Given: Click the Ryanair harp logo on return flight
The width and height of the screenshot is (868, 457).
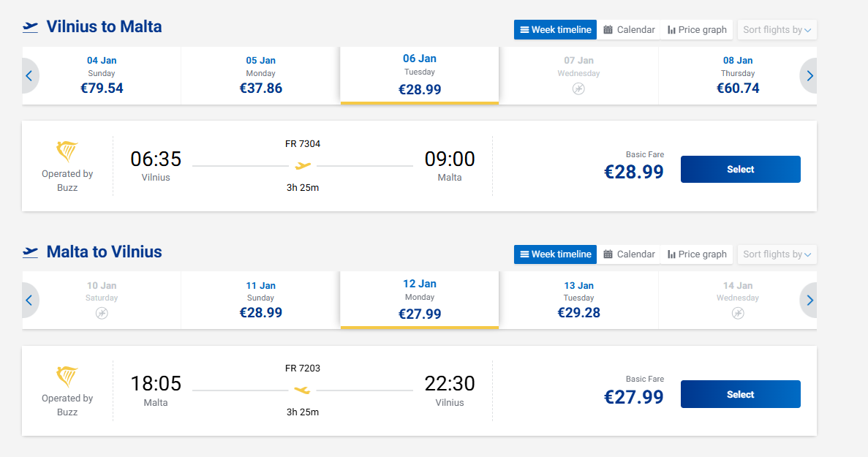Looking at the screenshot, I should coord(67,377).
